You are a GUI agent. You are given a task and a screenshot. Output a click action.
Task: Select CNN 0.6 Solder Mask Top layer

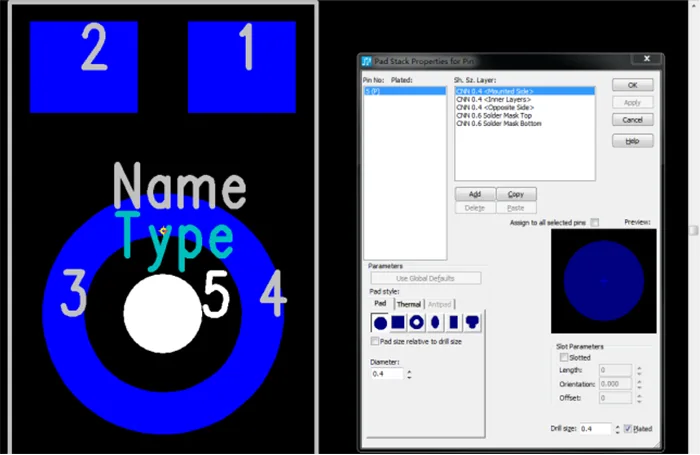tap(498, 115)
